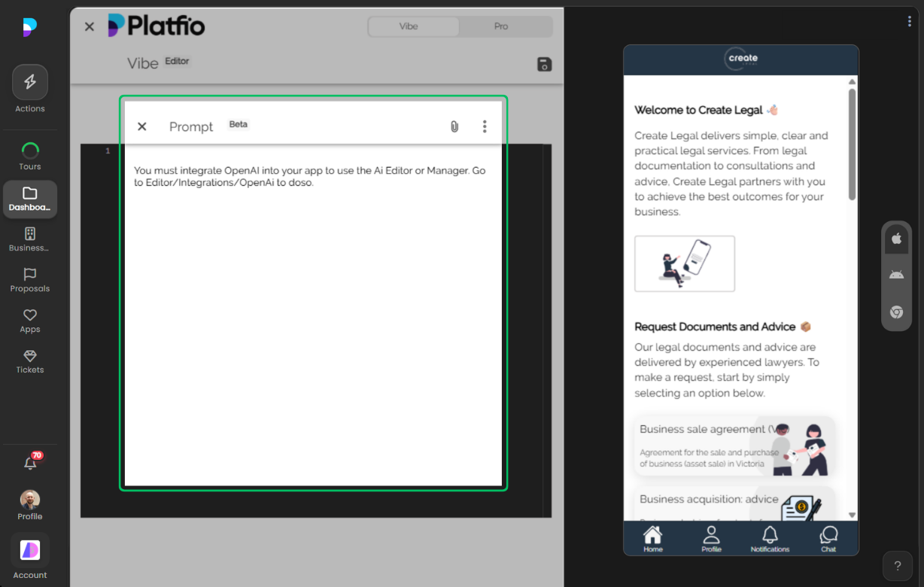Close the Prompt panel
This screenshot has height=587, width=924.
pyautogui.click(x=142, y=126)
